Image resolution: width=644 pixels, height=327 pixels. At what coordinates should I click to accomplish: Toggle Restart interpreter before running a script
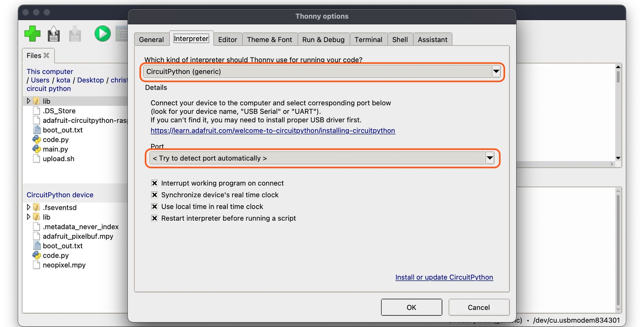[155, 218]
